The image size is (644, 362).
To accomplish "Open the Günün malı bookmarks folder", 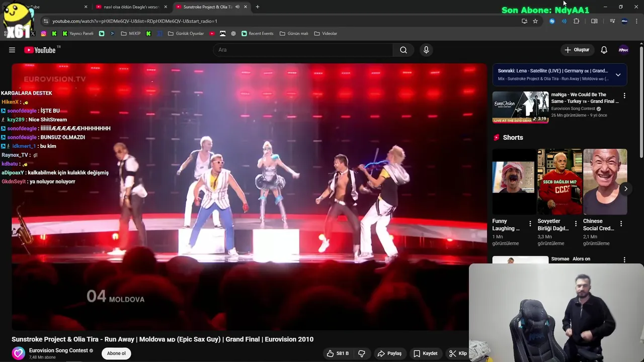I will (x=294, y=34).
